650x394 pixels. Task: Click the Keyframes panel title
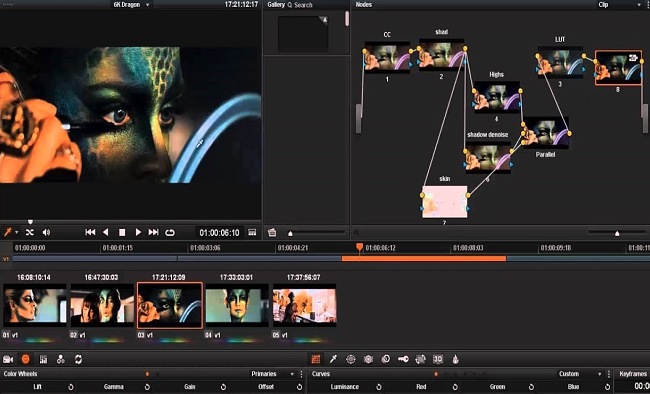coord(633,374)
